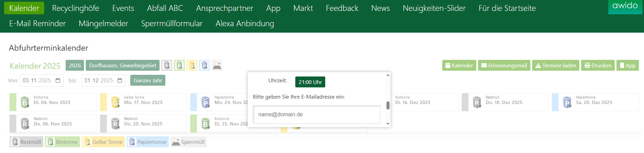Click the Biotonne bin icon filter in toolbar
Viewport: 644px width, 153px height.
click(179, 65)
